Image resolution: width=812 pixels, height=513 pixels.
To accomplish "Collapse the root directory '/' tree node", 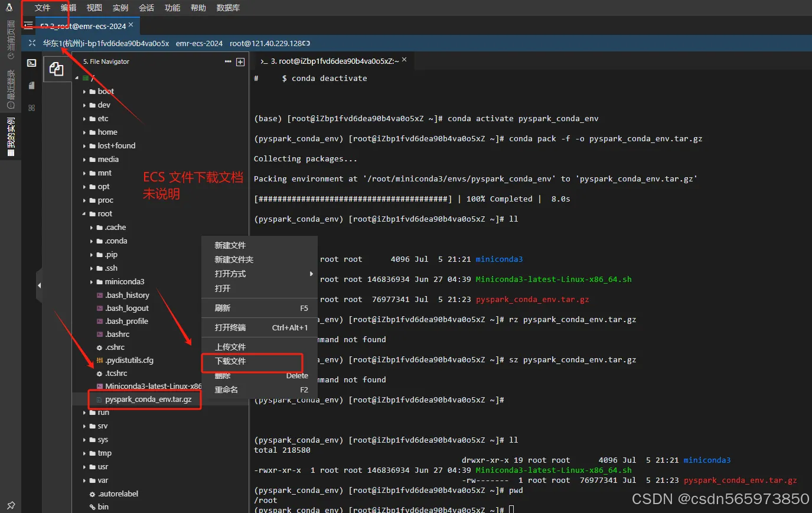I will pos(76,77).
